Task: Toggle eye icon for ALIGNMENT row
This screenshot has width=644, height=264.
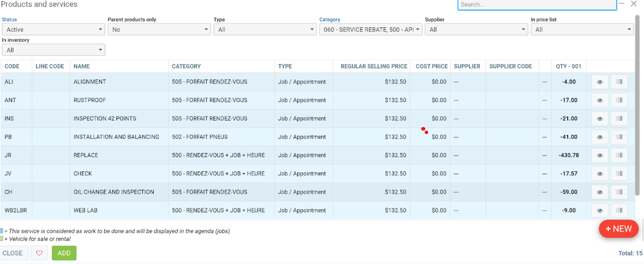Action: point(600,82)
